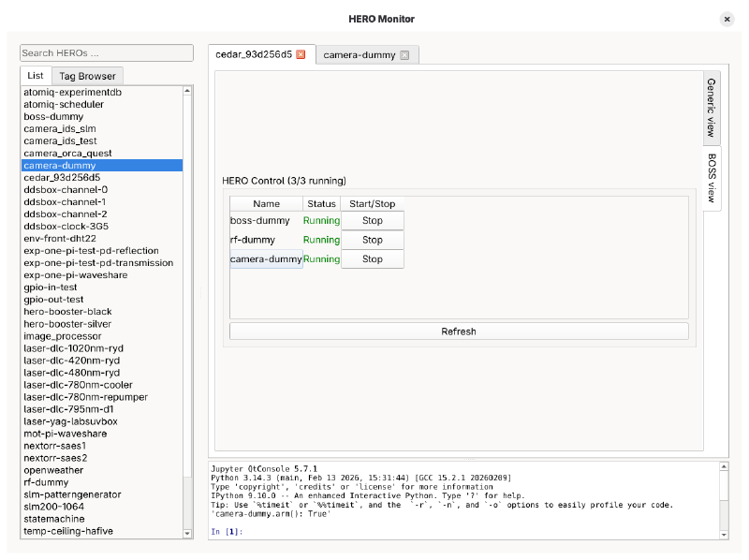Stop the camera-dummy HERO

372,259
